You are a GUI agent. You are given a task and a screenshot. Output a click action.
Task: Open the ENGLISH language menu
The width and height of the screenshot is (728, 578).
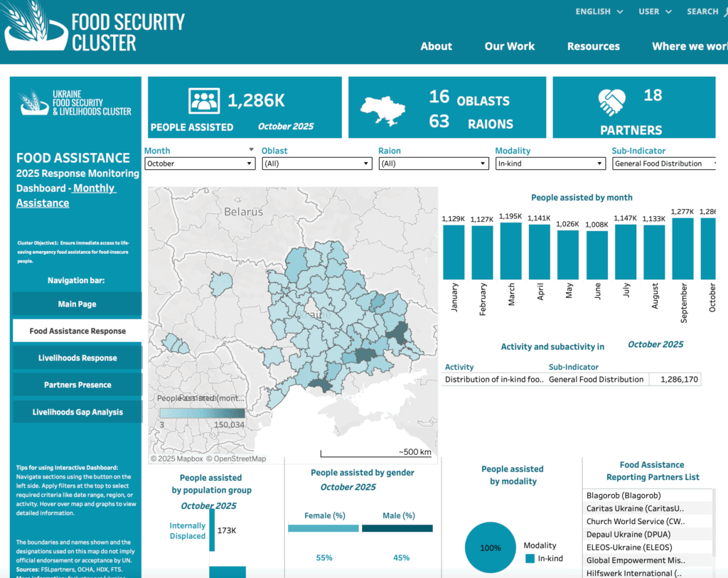(x=599, y=11)
